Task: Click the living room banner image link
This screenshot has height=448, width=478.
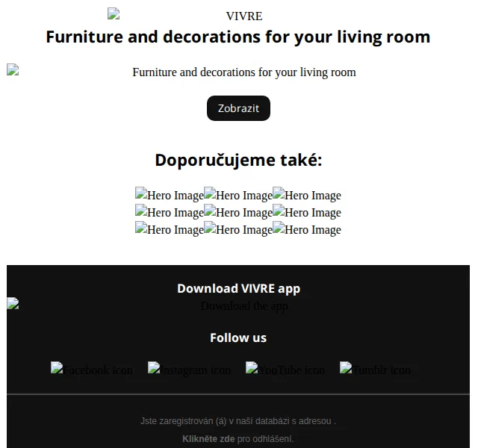Action: [238, 72]
